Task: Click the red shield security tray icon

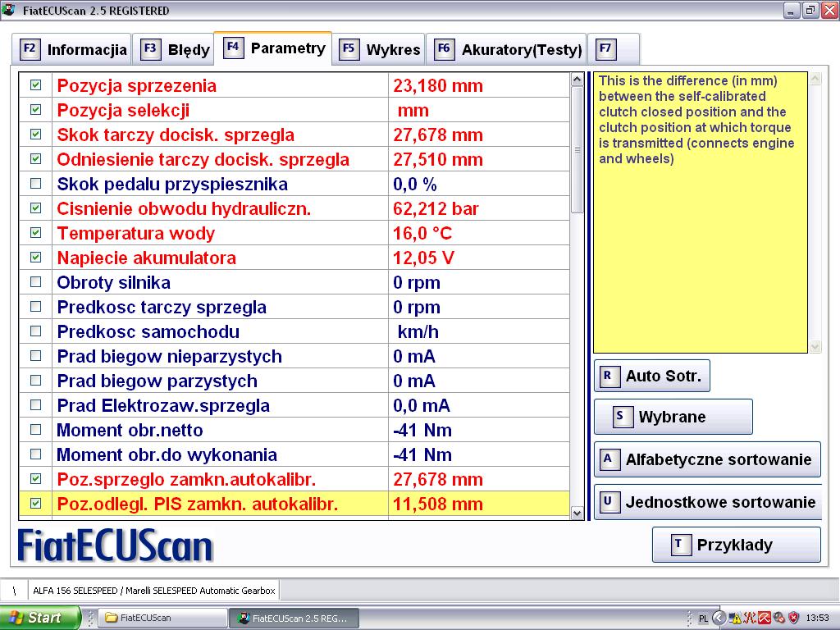Action: click(793, 619)
